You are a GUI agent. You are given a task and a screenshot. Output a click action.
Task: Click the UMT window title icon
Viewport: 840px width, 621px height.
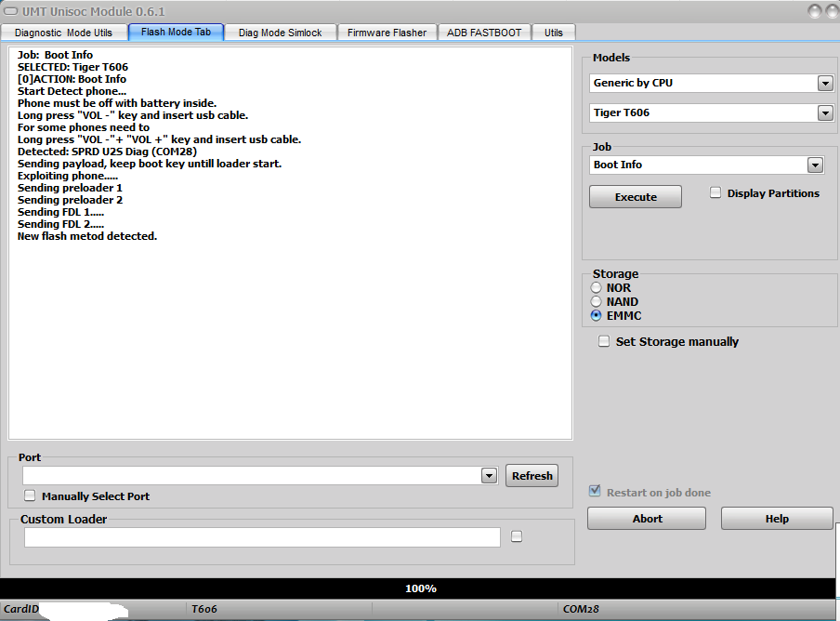click(11, 11)
